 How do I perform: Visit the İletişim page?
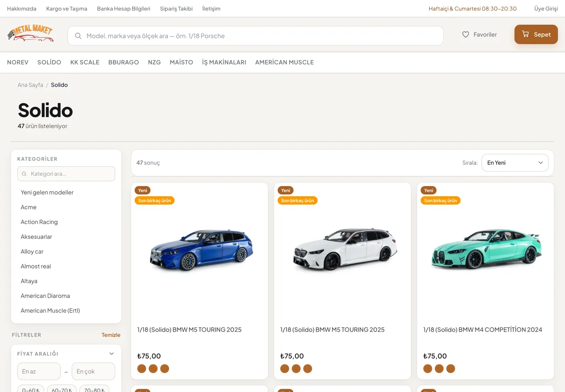(x=211, y=8)
